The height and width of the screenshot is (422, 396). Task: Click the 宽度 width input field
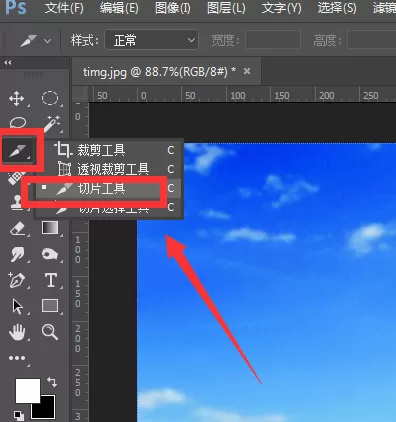point(273,40)
